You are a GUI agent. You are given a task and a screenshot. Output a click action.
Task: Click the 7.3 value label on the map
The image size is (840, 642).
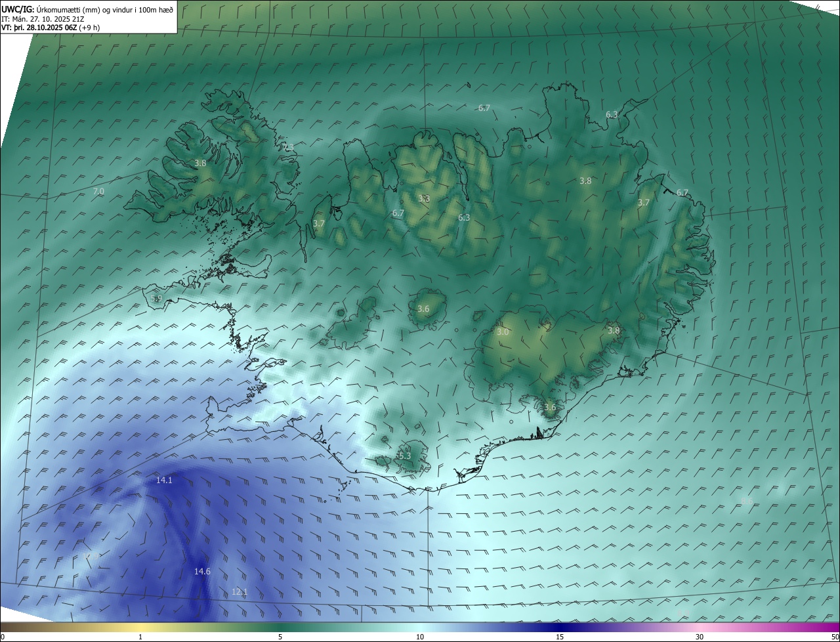288,147
